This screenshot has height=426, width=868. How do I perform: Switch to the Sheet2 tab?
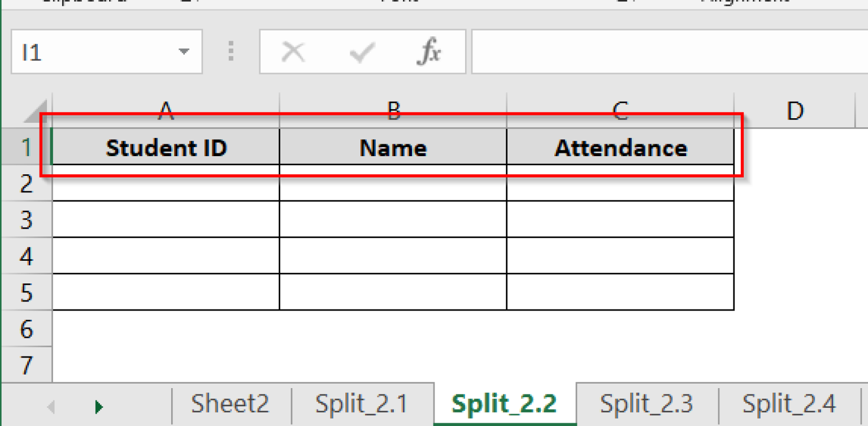click(230, 403)
